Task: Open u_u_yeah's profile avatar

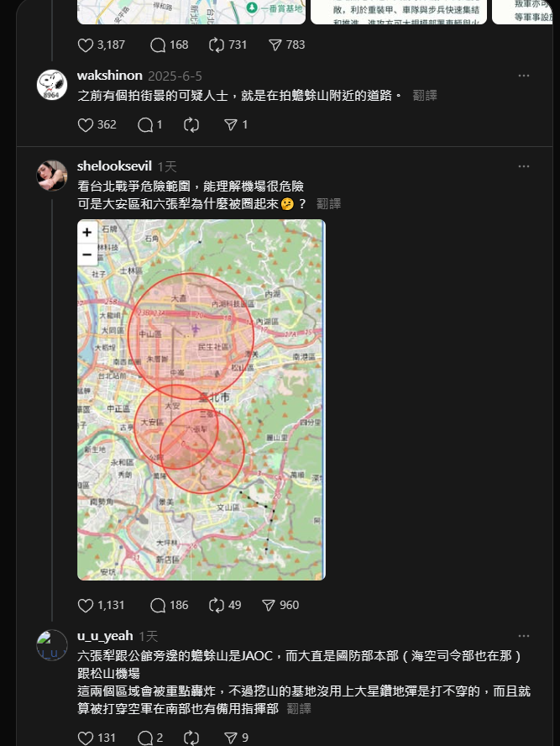Action: click(x=52, y=645)
